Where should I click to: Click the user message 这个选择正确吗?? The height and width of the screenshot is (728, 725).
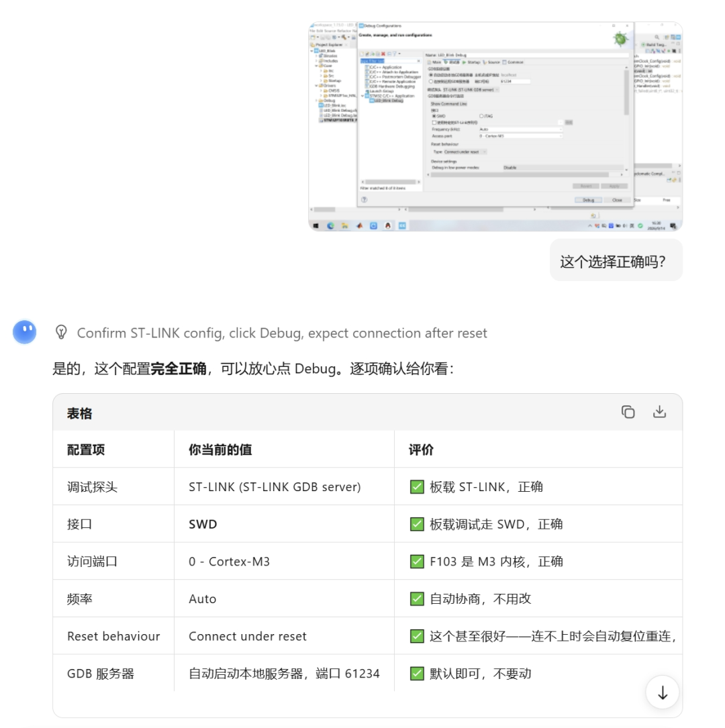[613, 262]
